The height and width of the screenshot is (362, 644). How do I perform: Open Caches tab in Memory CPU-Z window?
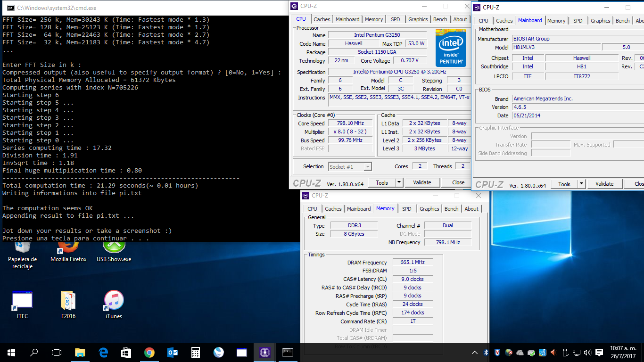333,209
